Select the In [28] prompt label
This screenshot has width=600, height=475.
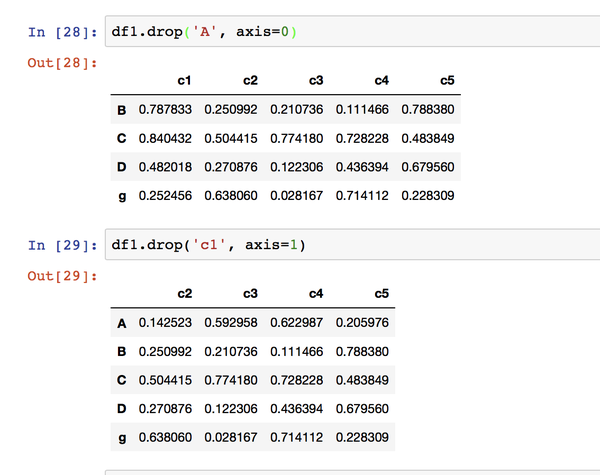click(62, 32)
